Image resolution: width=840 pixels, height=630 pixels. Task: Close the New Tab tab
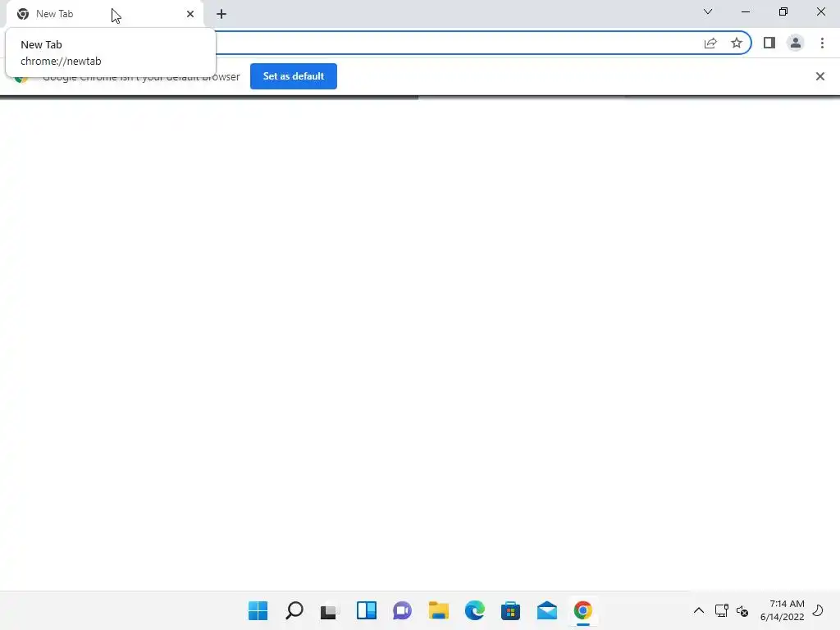[x=190, y=14]
